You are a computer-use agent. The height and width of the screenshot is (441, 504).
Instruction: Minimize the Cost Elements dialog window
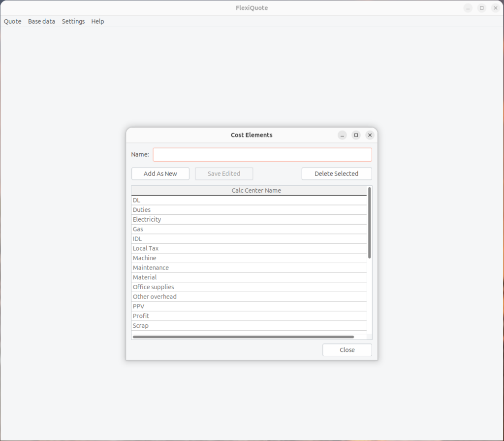(342, 135)
